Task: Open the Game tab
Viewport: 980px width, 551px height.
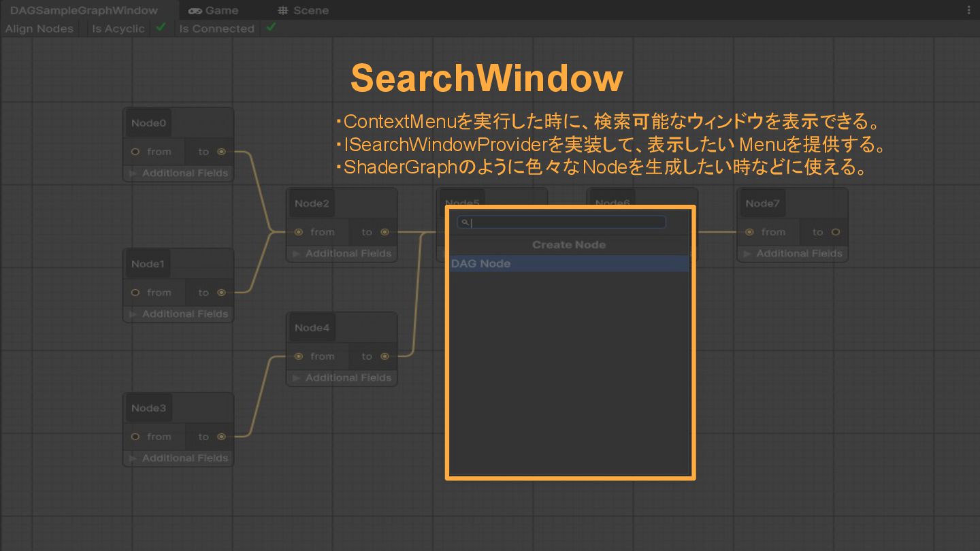Action: pyautogui.click(x=213, y=10)
